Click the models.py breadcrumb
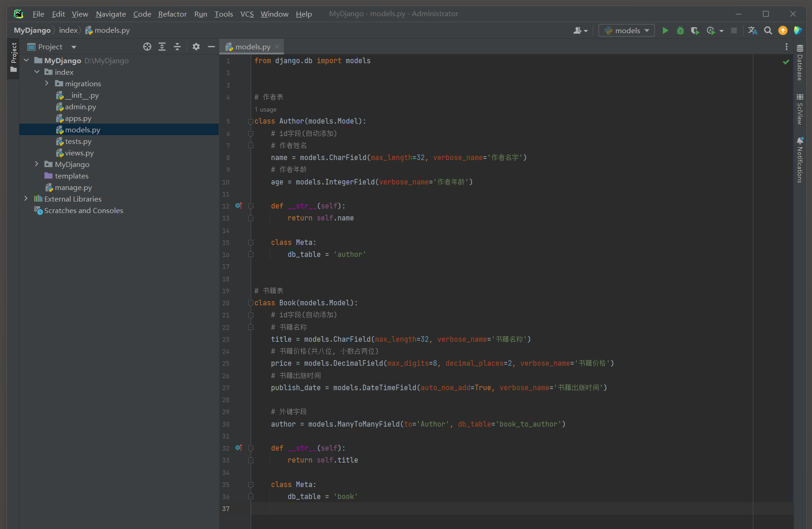The height and width of the screenshot is (529, 812). tap(108, 30)
